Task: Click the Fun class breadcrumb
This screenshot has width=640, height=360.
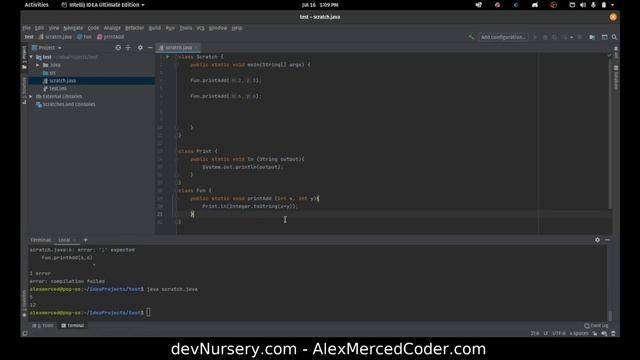Action: pyautogui.click(x=84, y=37)
